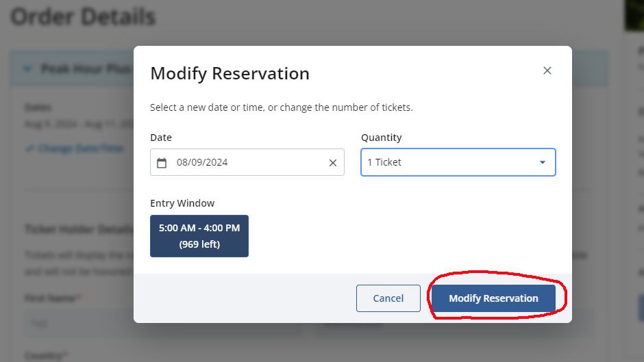Confirm with the Modify Reservation button
Viewport: 644px width, 362px height.
(493, 298)
